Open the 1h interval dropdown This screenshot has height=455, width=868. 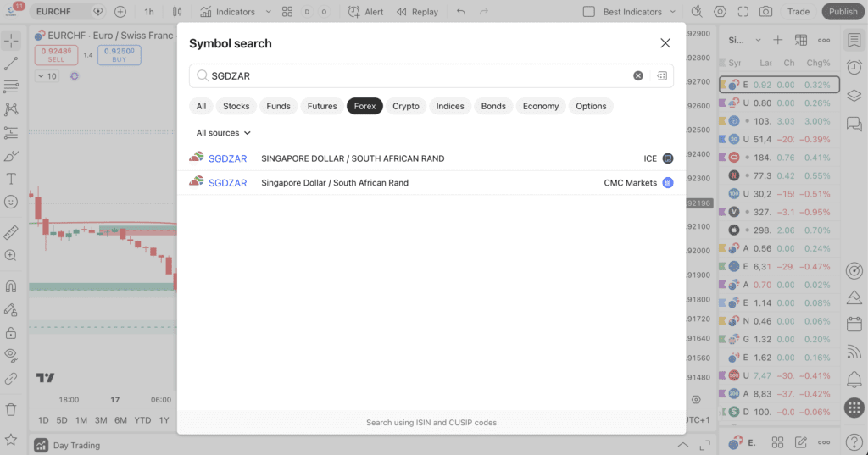(149, 12)
